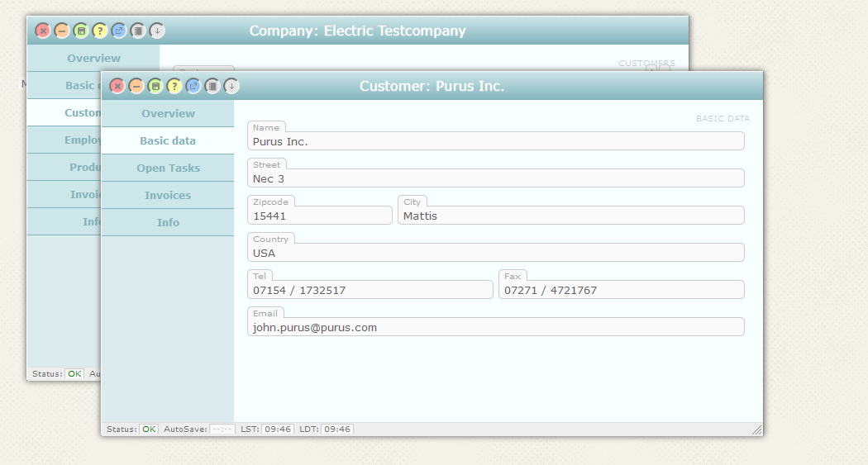Click the Name field containing Purus Inc.

coord(496,141)
